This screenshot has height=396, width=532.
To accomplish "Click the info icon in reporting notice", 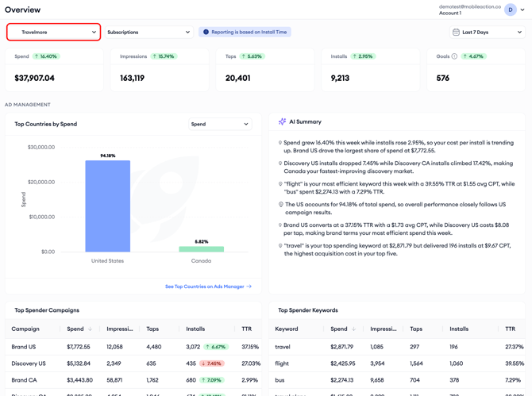I will pyautogui.click(x=206, y=32).
